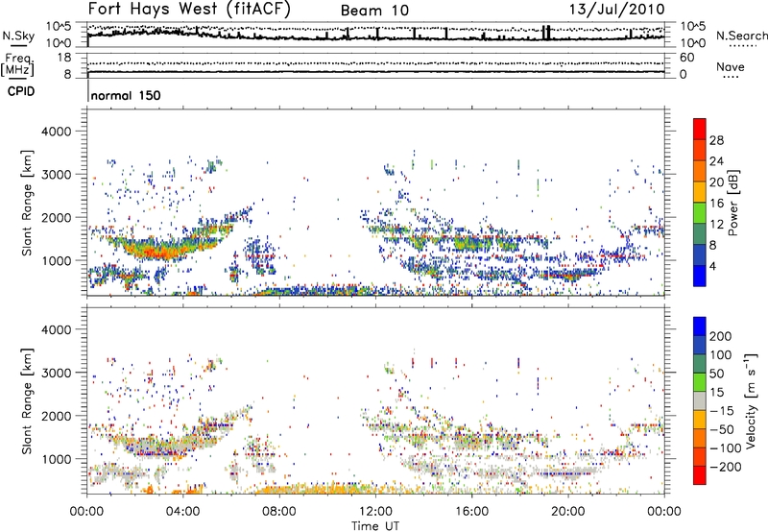Select the light green 12–16 dB power colorbar segment
768x532 pixels.
coord(700,212)
